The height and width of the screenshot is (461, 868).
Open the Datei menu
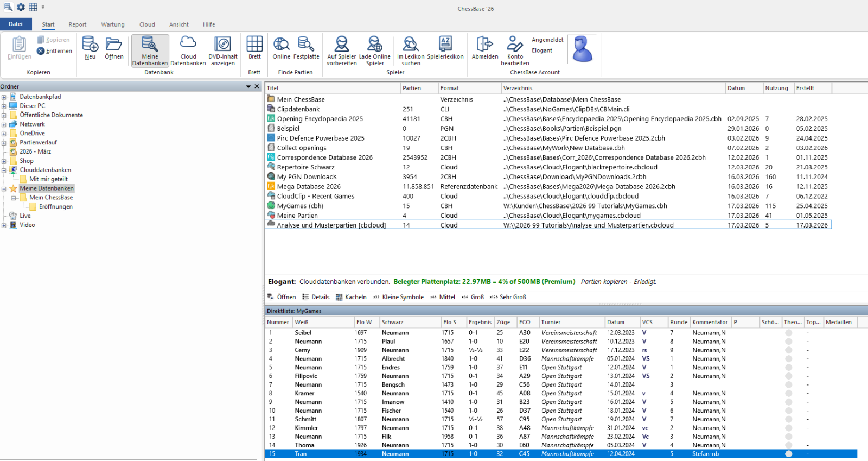(16, 24)
